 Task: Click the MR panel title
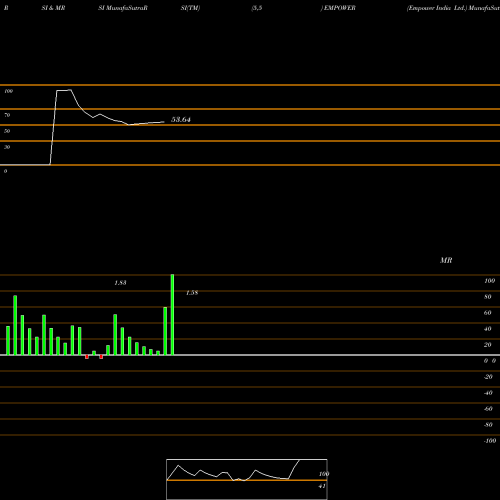[446, 260]
